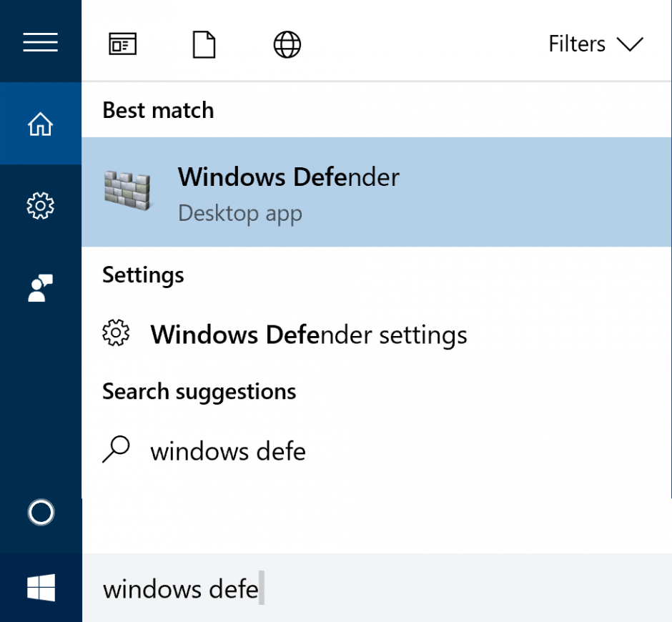Select the Documents search filter icon
672x622 pixels.
pos(204,44)
